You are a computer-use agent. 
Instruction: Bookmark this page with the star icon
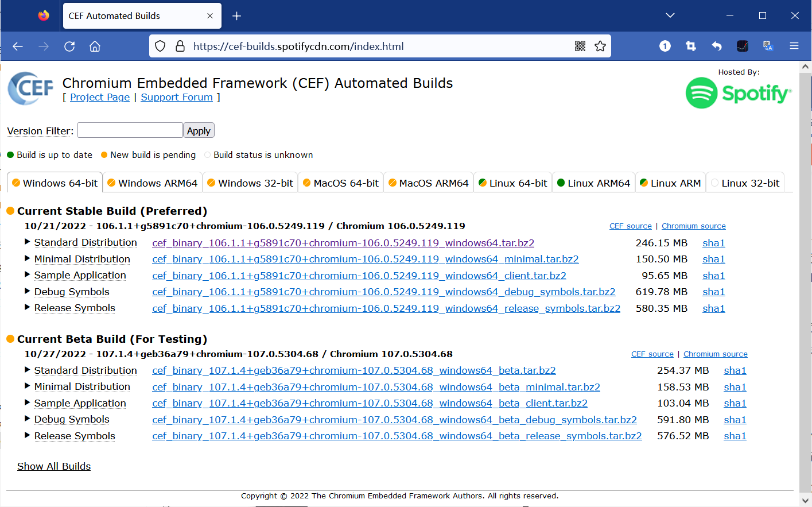click(x=600, y=46)
